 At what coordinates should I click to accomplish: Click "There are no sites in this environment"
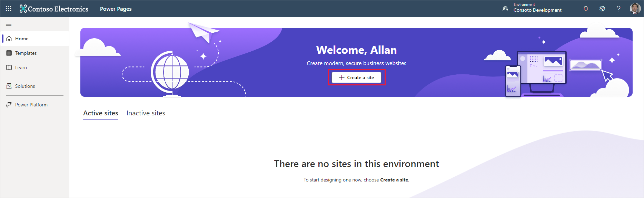[x=356, y=164]
